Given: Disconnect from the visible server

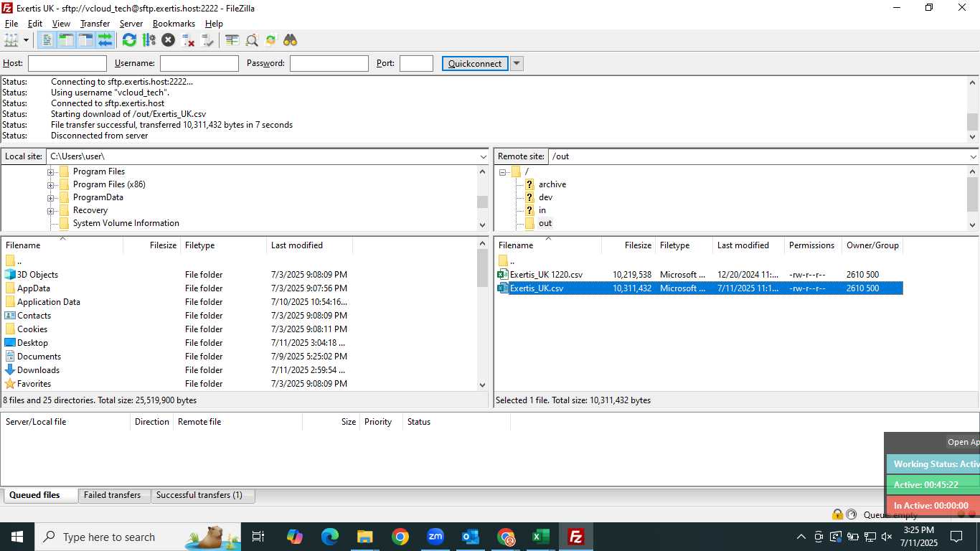Looking at the screenshot, I should pos(188,40).
